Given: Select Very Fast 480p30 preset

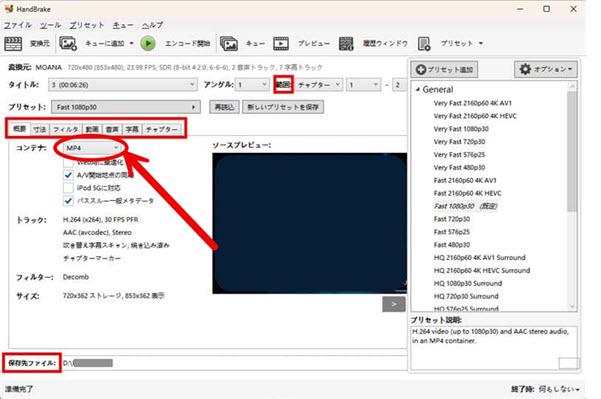Looking at the screenshot, I should tap(459, 167).
